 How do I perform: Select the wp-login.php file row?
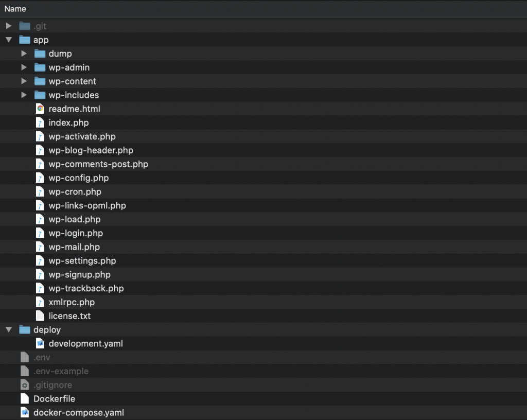point(263,233)
